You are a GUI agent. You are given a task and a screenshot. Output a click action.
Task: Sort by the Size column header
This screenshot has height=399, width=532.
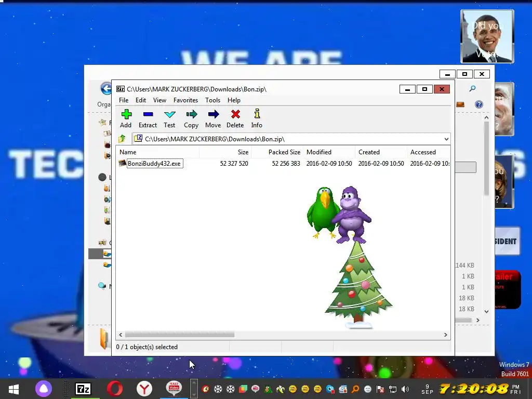click(x=225, y=152)
